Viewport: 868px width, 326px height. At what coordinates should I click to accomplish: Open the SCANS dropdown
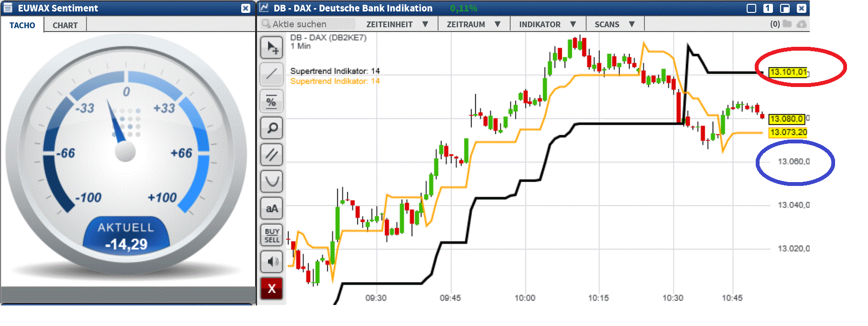(x=614, y=24)
